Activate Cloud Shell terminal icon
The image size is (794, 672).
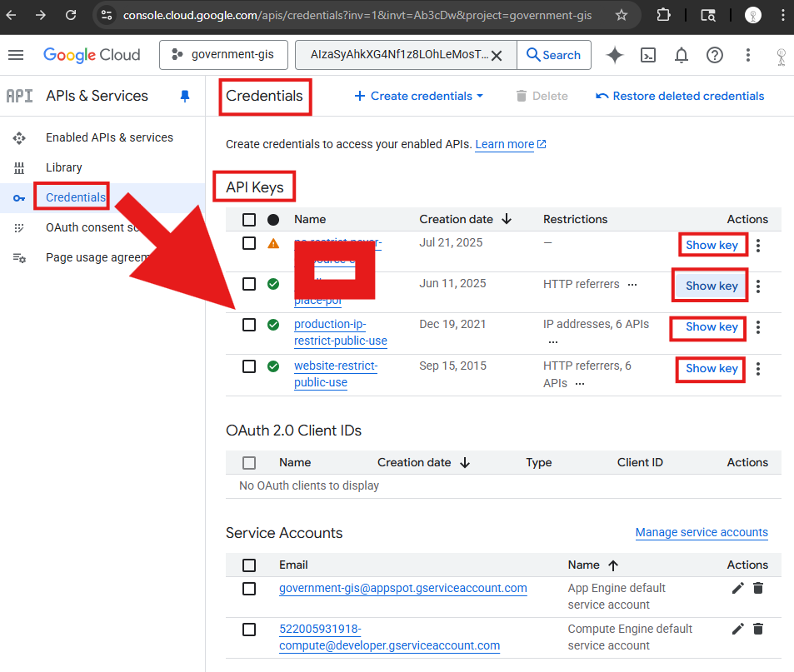point(648,55)
